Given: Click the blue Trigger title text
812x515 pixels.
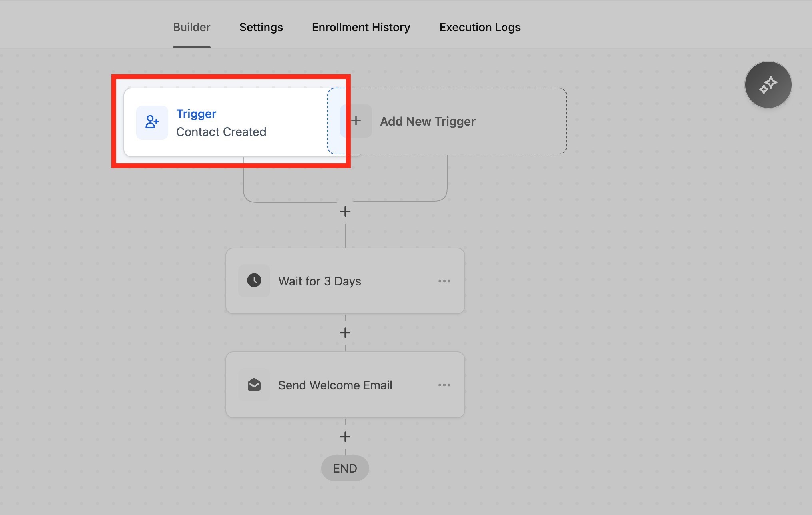Looking at the screenshot, I should [x=196, y=114].
